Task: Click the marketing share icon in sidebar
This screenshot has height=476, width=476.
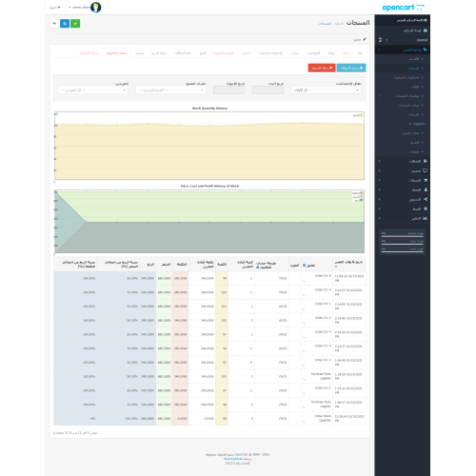Action: 426,199
